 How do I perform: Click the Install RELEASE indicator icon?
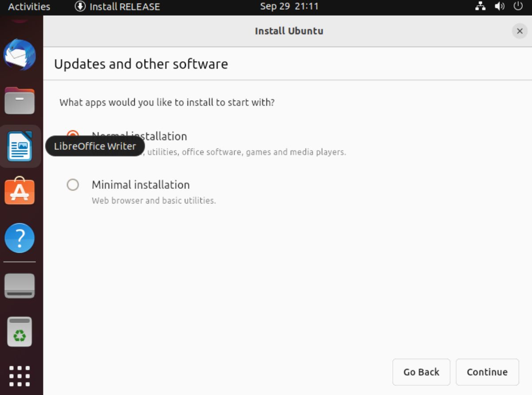click(x=81, y=6)
